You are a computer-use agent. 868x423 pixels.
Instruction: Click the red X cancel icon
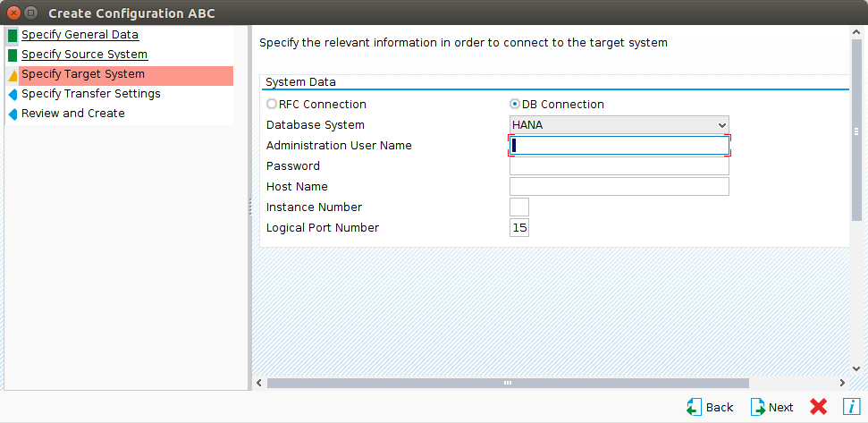pos(818,407)
